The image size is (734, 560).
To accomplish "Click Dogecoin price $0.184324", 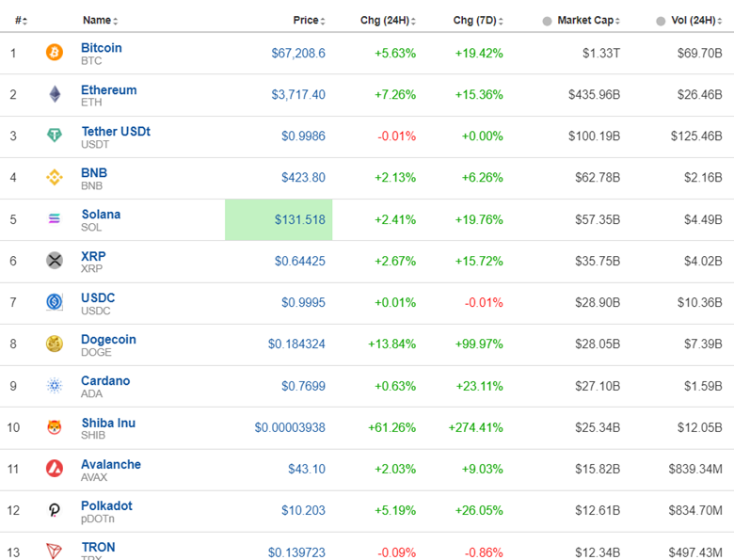I will point(296,344).
